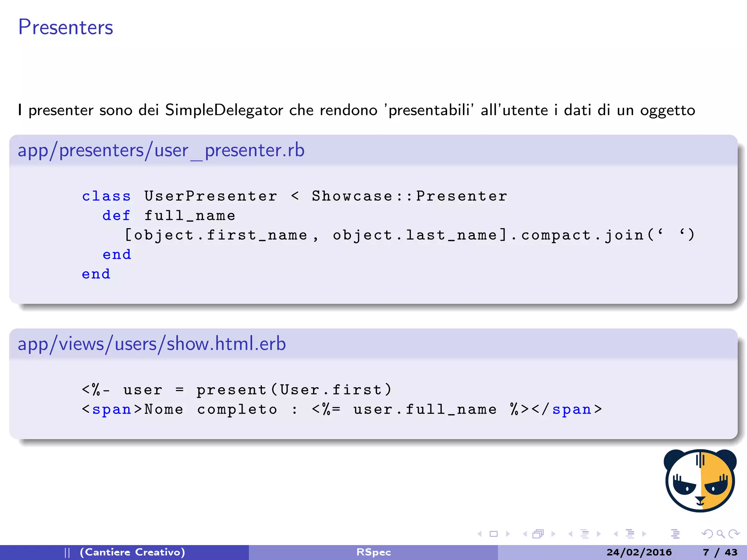Click the next slide arrow after slide icon
The image size is (747, 560).
(508, 534)
